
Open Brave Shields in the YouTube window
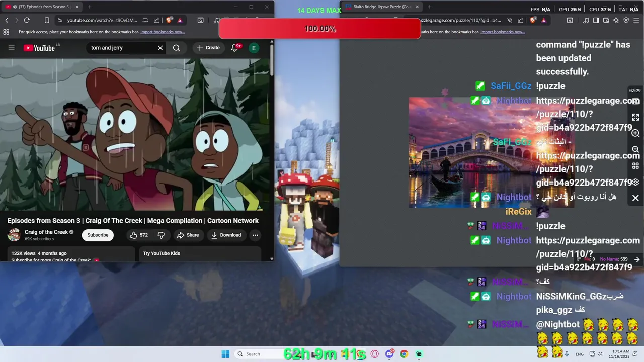(170, 20)
